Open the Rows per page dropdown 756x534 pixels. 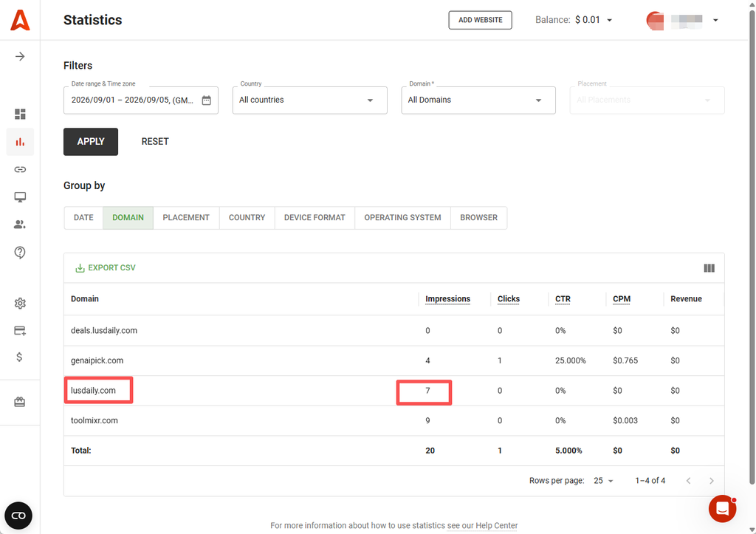coord(603,481)
